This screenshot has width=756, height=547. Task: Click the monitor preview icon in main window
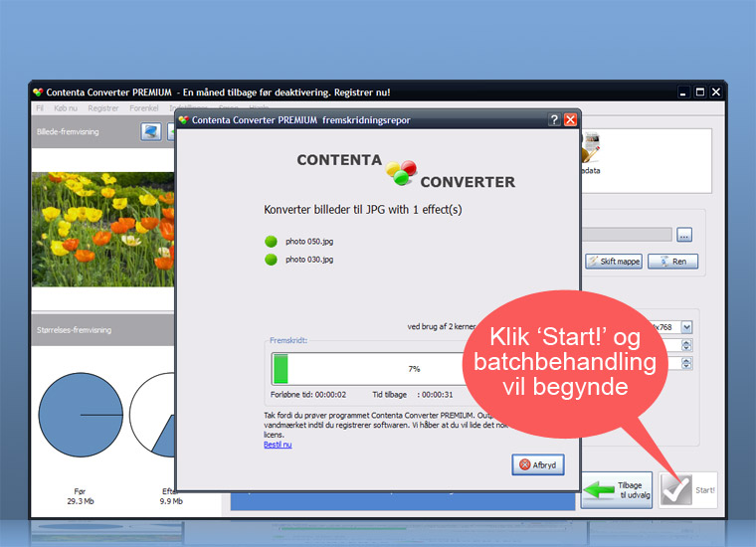pyautogui.click(x=151, y=131)
